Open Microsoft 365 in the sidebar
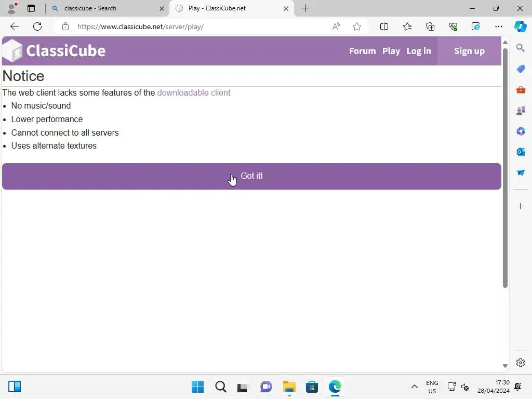Image resolution: width=532 pixels, height=399 pixels. click(521, 131)
